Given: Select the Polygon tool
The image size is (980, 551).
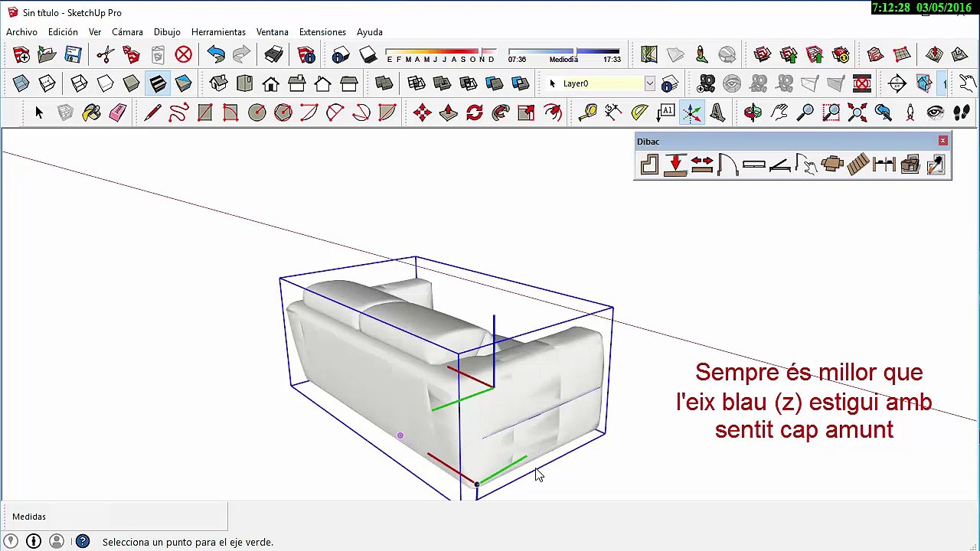Looking at the screenshot, I should (x=283, y=113).
